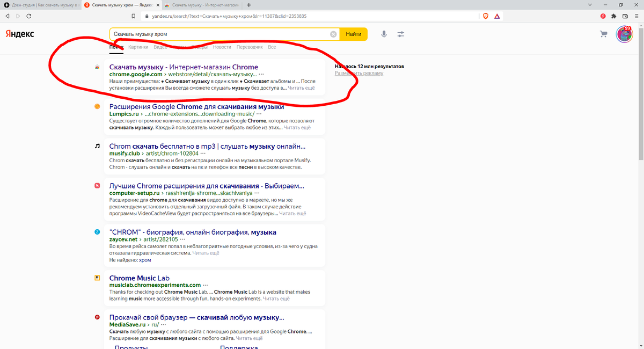Open three-dot menu next to musify.club result
The width and height of the screenshot is (644, 349).
[203, 153]
